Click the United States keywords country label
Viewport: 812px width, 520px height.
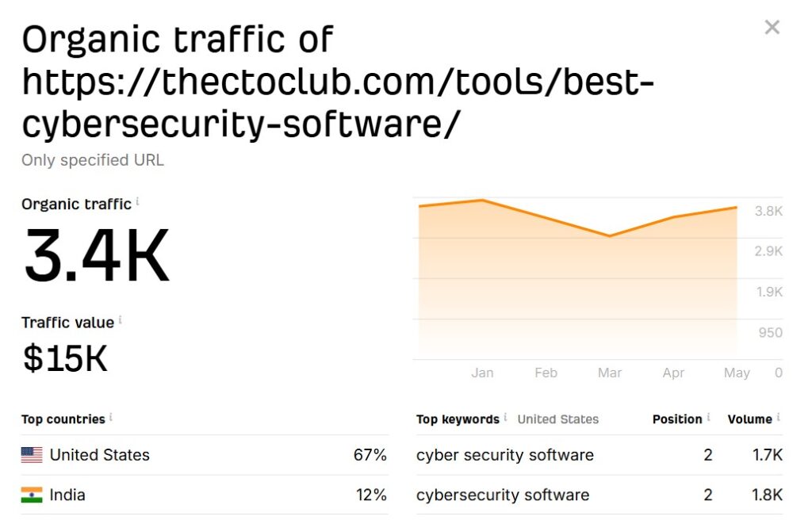[x=557, y=419]
